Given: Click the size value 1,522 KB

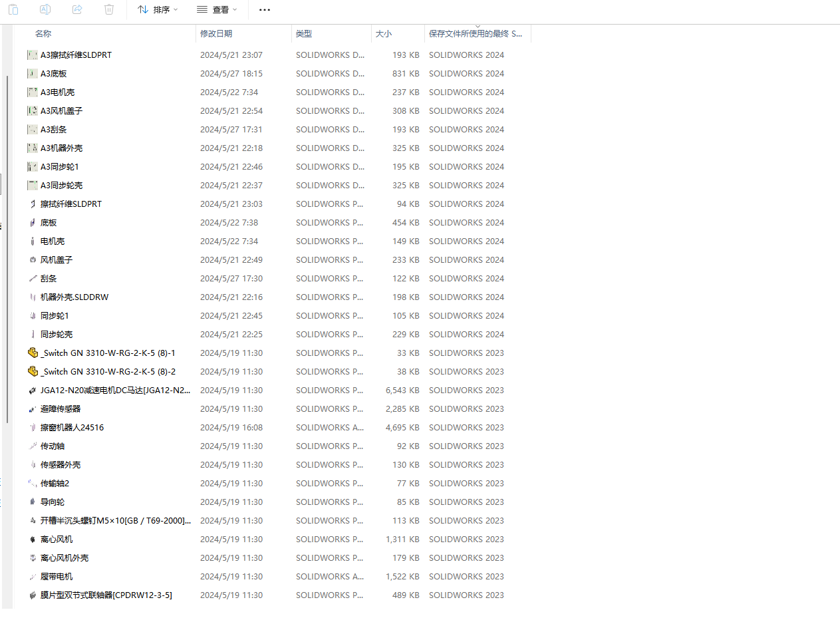Looking at the screenshot, I should point(402,576).
